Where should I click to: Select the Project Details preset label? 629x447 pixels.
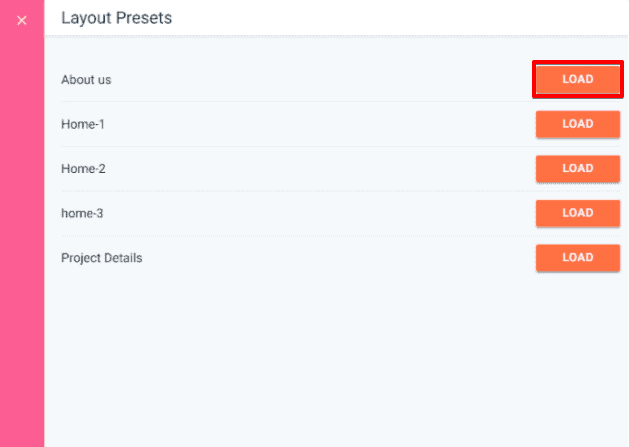click(101, 258)
